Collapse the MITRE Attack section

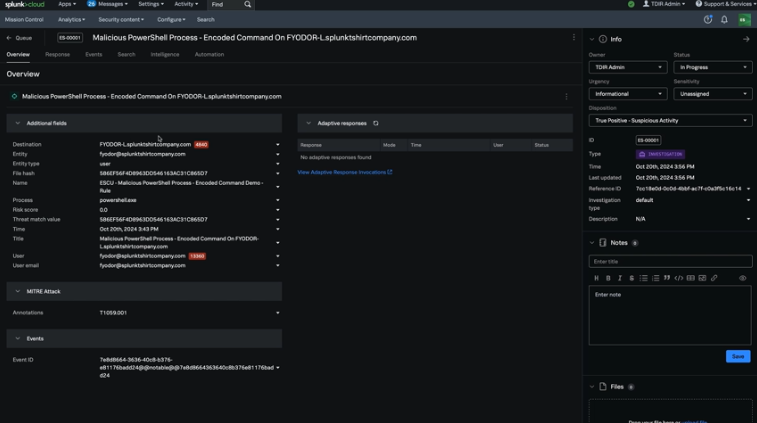[x=18, y=291]
